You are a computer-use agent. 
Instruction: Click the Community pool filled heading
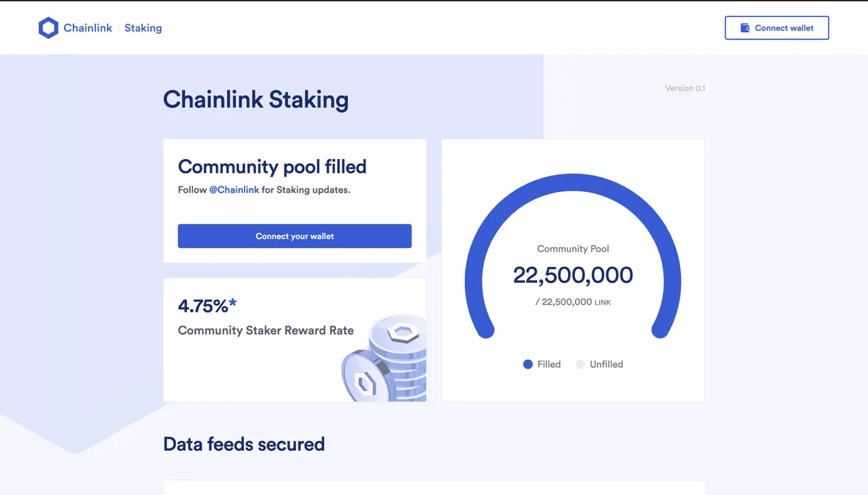272,167
